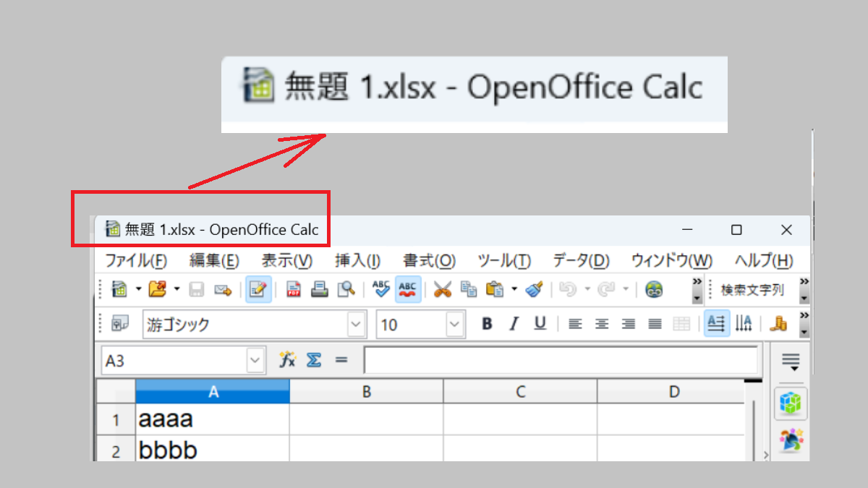Image resolution: width=868 pixels, height=488 pixels.
Task: Click the Undo arrow icon
Action: (x=568, y=289)
